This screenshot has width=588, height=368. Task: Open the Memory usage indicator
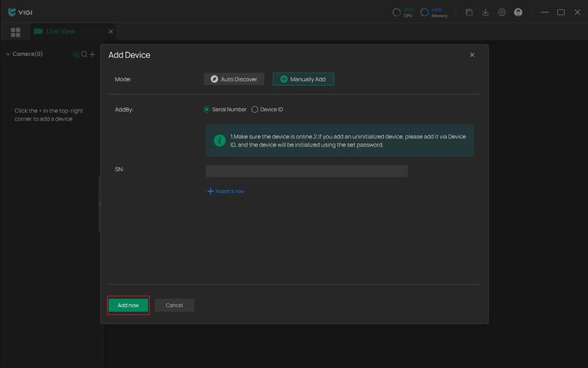tap(434, 12)
